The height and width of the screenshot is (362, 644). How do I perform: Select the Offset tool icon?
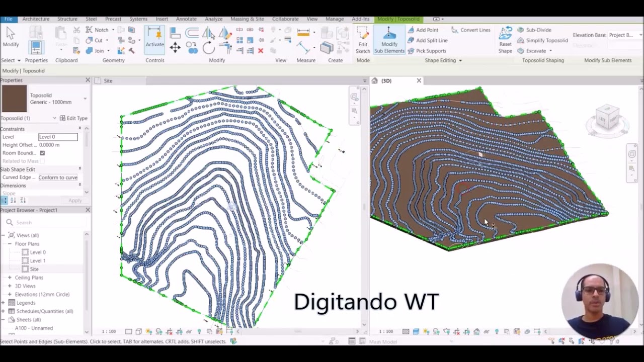(x=192, y=33)
